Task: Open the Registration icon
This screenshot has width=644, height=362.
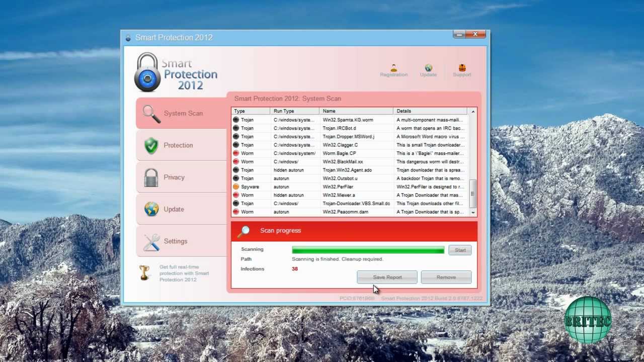Action: (393, 67)
